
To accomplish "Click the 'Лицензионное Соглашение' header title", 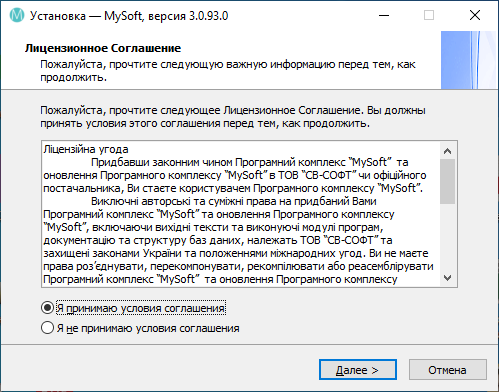I will [x=103, y=48].
